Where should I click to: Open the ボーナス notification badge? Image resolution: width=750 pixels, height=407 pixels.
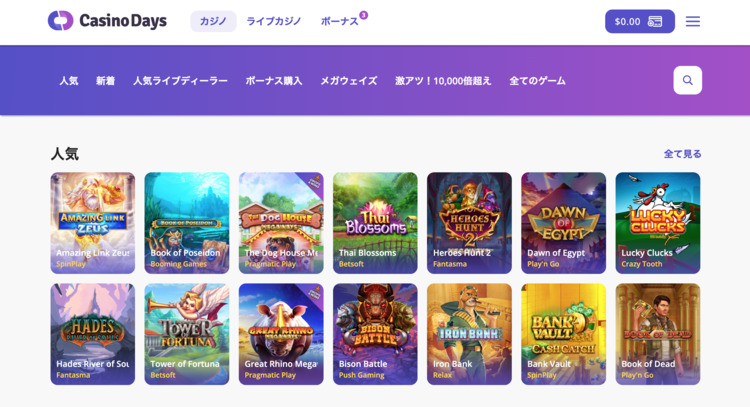pyautogui.click(x=364, y=15)
